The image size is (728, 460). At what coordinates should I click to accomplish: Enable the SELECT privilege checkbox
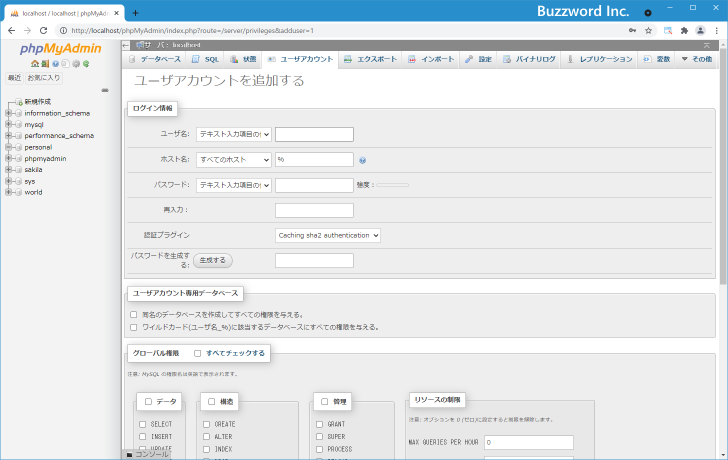click(143, 424)
